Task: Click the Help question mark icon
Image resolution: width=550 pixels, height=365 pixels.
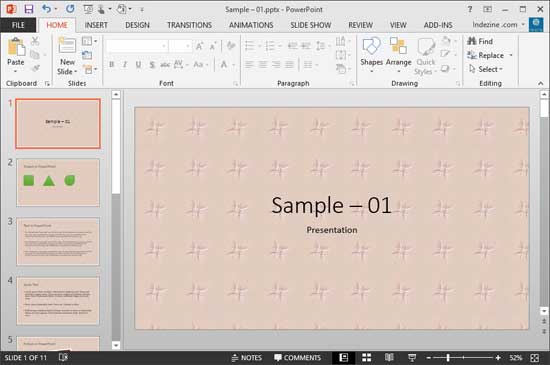Action: (x=470, y=9)
